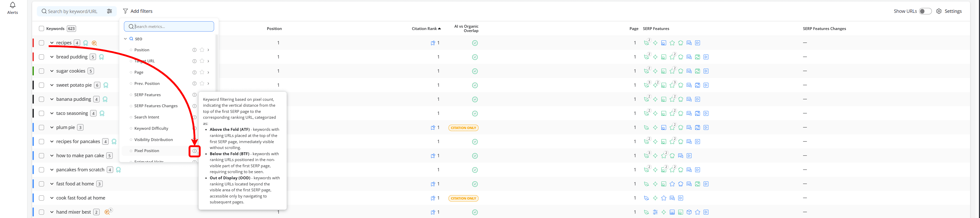Click the Add filters button
Image resolution: width=980 pixels, height=218 pixels.
point(138,12)
